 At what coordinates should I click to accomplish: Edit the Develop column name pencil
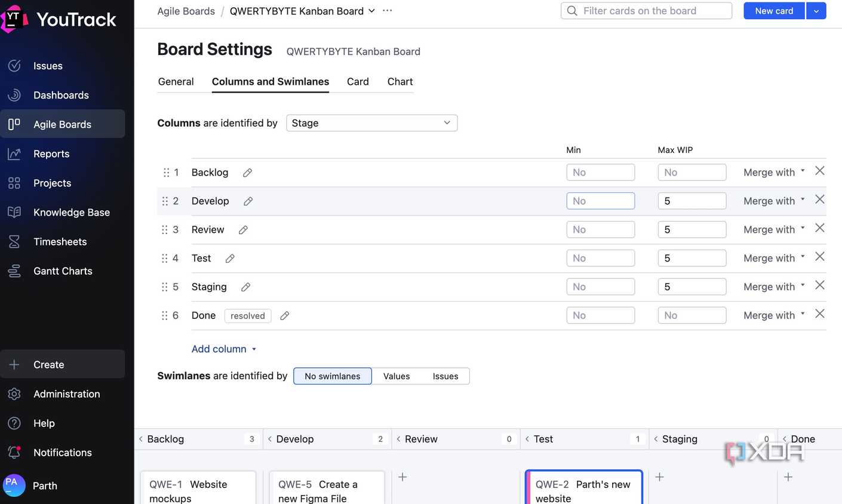pos(248,201)
